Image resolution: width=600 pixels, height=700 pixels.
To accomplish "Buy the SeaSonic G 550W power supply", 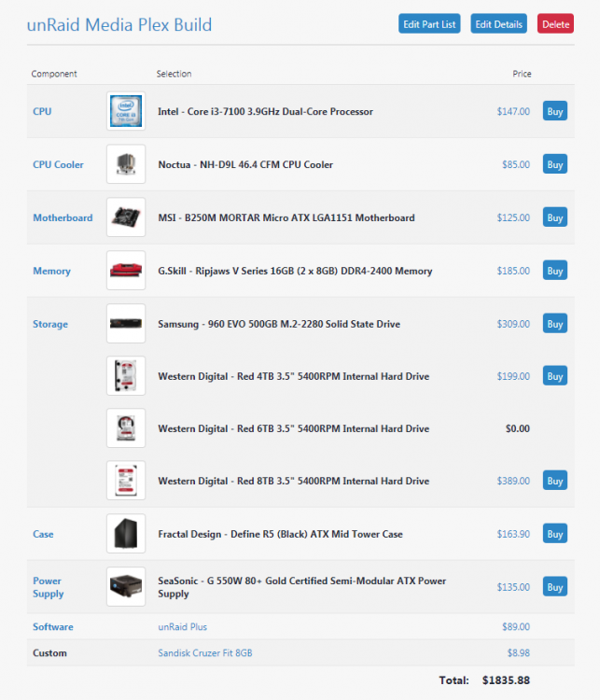I will pos(555,587).
